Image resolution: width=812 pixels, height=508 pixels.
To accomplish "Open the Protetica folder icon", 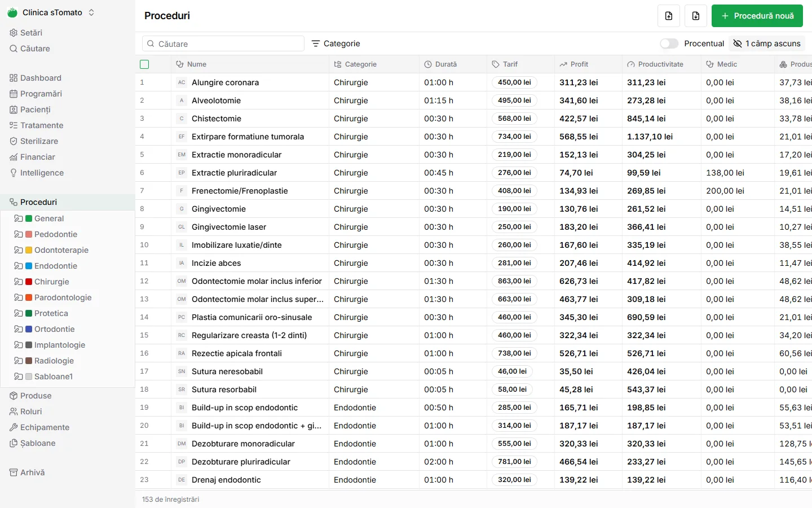I will tap(19, 313).
